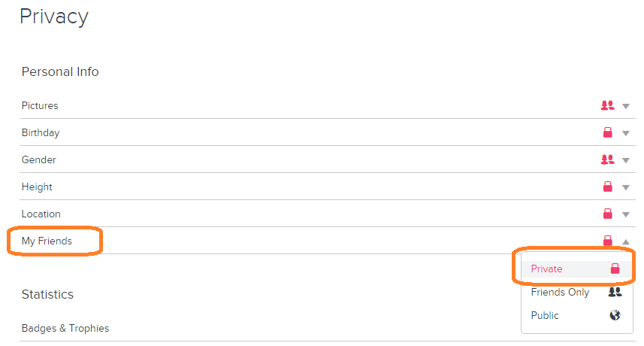Click the globe icon beside Public option
The image size is (644, 346).
click(615, 316)
